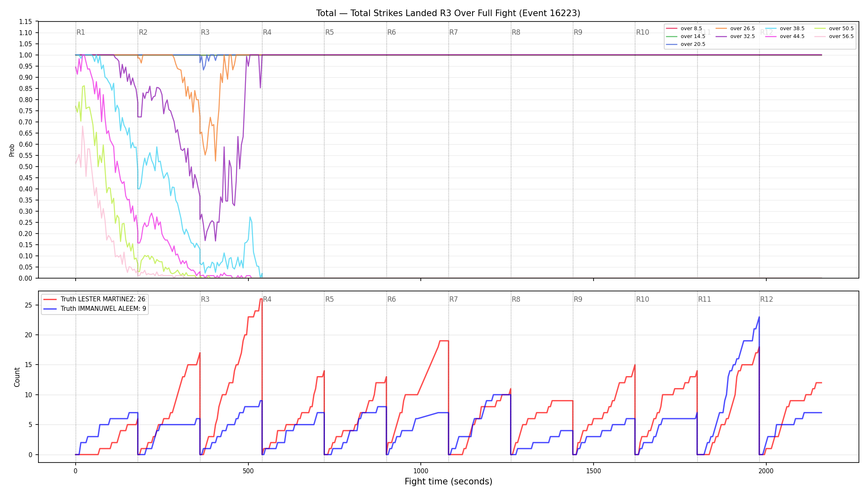This screenshot has width=868, height=496.
Task: Select the 'Truth LESTER MARTINEZ: 26' legend label
Action: point(103,299)
